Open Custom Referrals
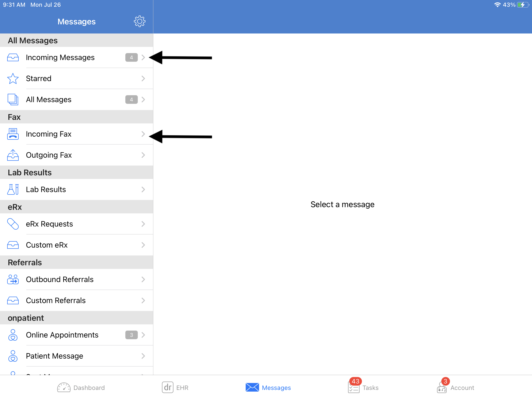The width and height of the screenshot is (532, 399). point(77,300)
